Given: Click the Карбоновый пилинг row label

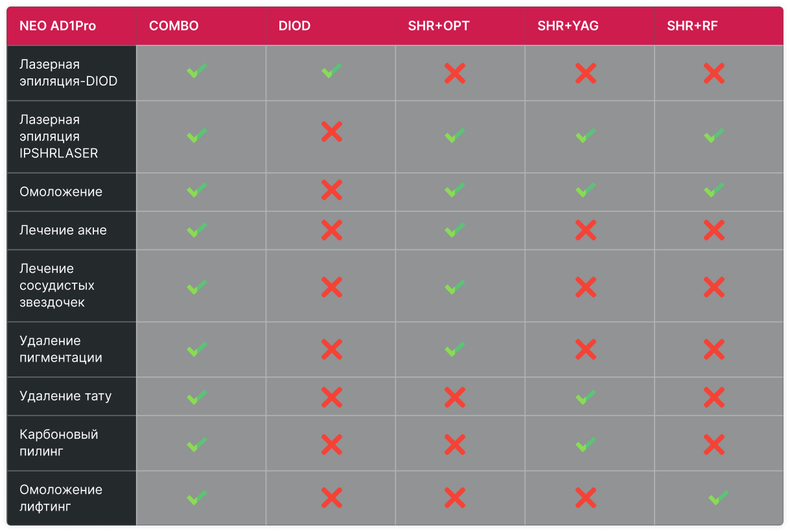Looking at the screenshot, I should (59, 443).
